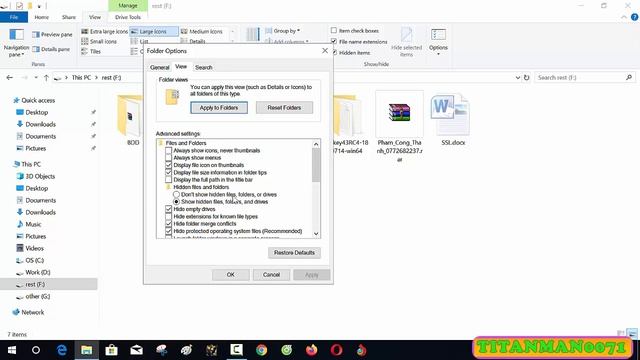Viewport: 640px width, 360px height.
Task: Select the SSL.docx Word file
Action: pyautogui.click(x=453, y=119)
